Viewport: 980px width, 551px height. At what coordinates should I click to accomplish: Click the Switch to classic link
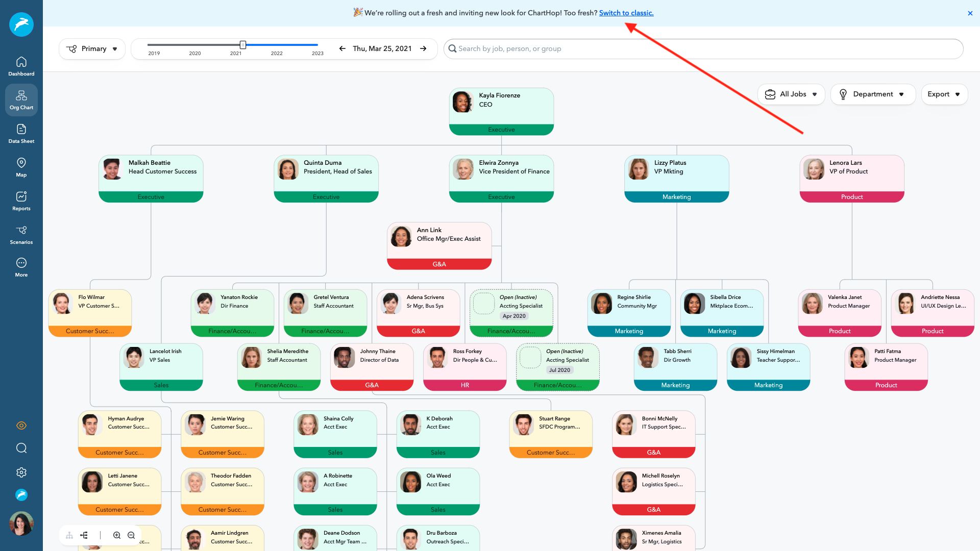(x=626, y=13)
